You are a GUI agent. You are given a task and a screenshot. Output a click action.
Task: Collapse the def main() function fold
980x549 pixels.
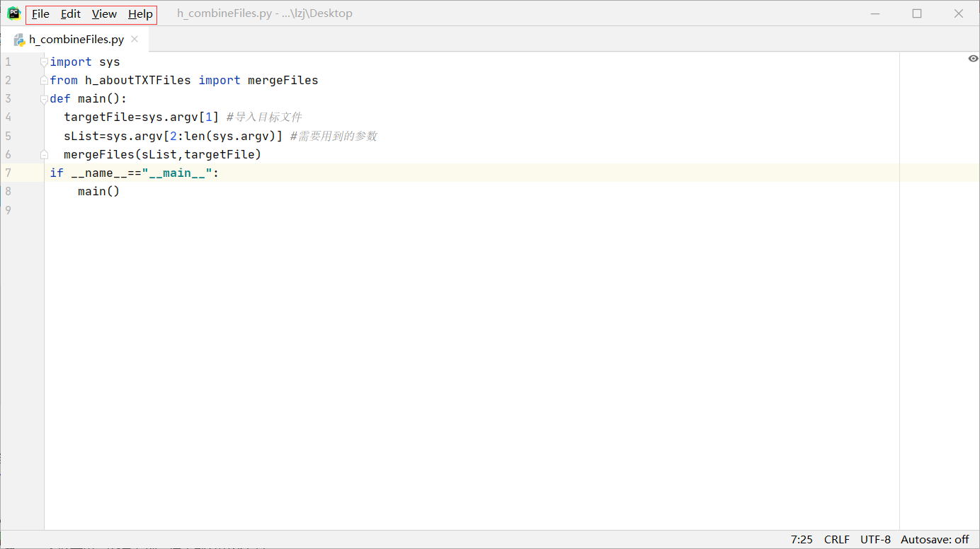[44, 99]
